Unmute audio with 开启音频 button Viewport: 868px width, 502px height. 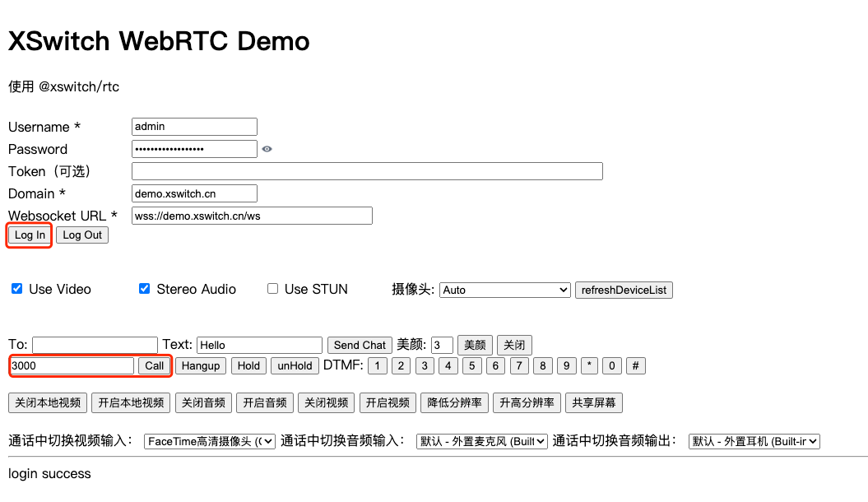[x=265, y=403]
